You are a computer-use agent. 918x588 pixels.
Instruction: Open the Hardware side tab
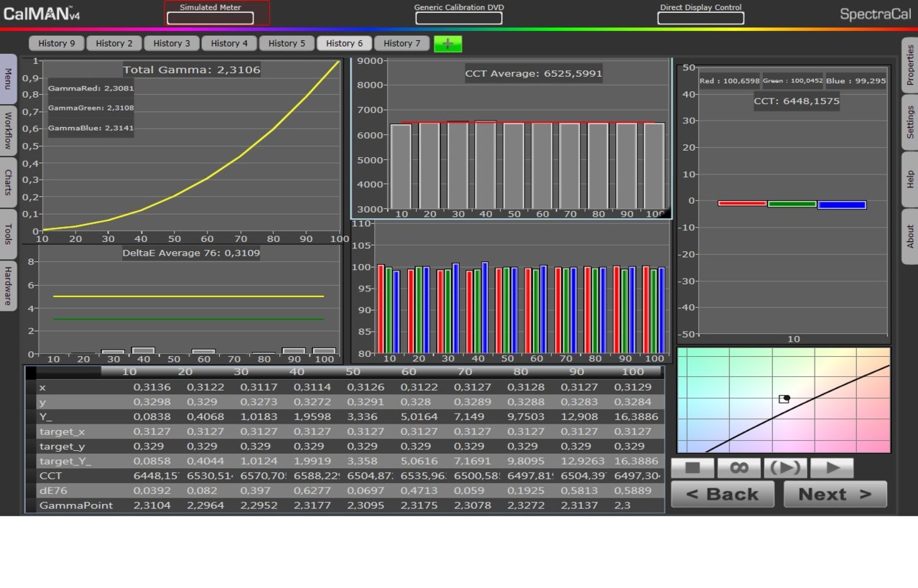[x=8, y=286]
